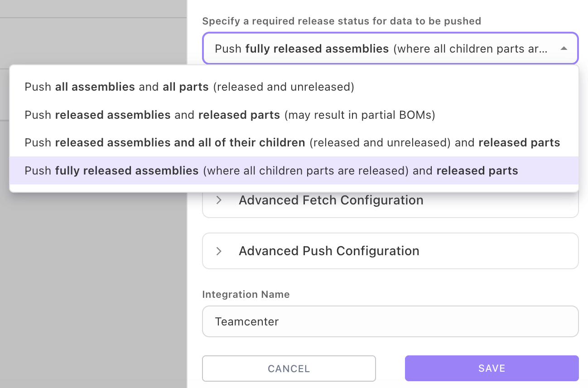Expand the Advanced Fetch Configuration section title
588x388 pixels.
[331, 200]
